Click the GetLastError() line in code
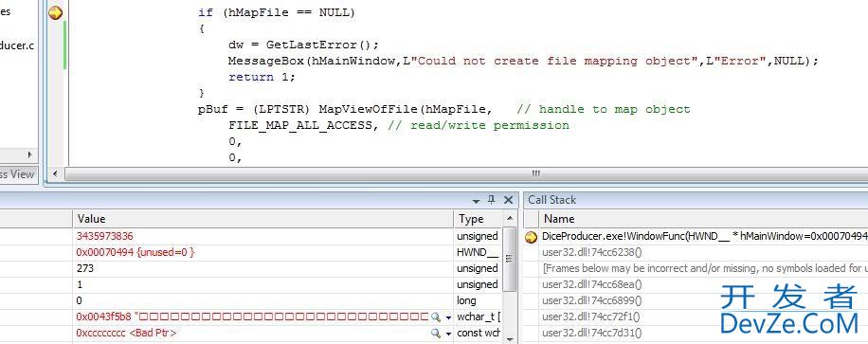868x344 pixels. [x=304, y=45]
